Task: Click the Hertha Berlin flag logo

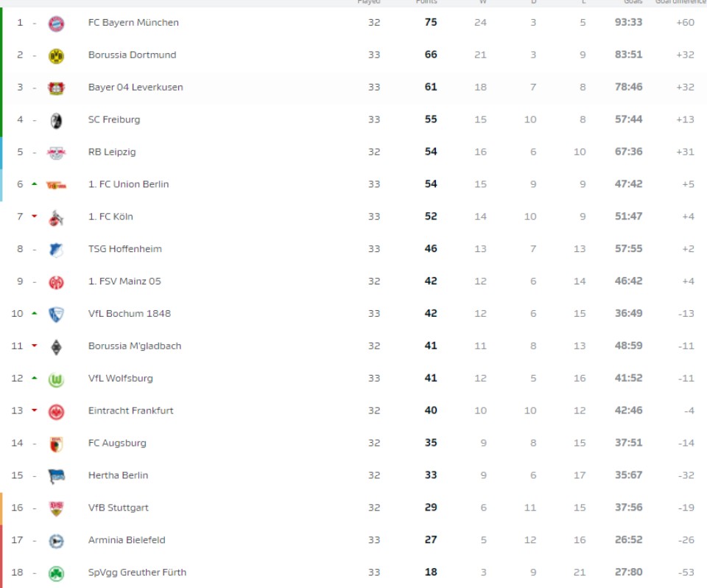Action: [56, 476]
